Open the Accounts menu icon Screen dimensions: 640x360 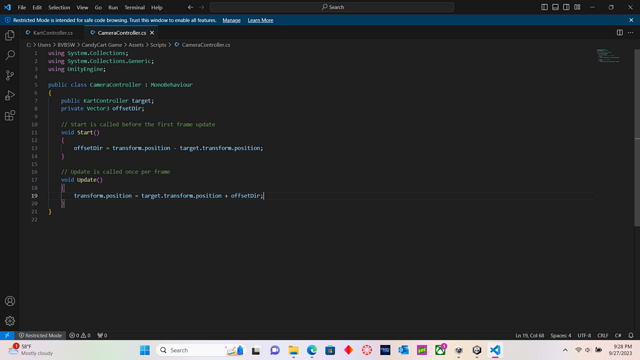(10, 301)
